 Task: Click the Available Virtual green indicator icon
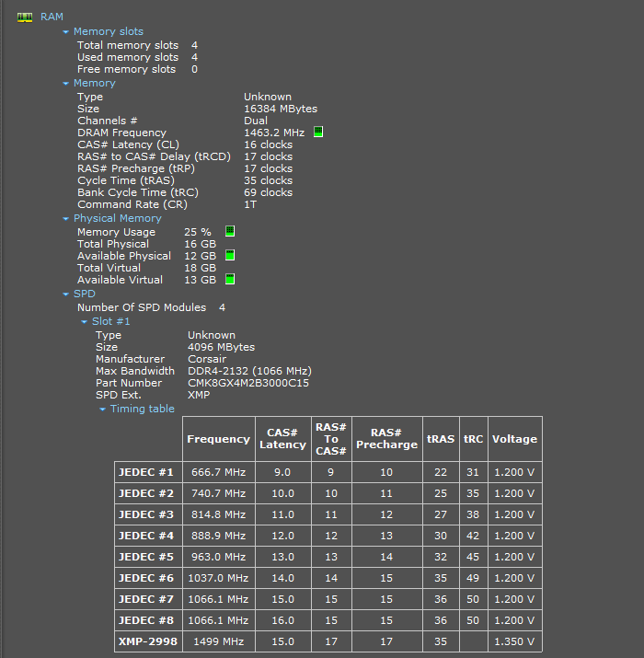(230, 279)
